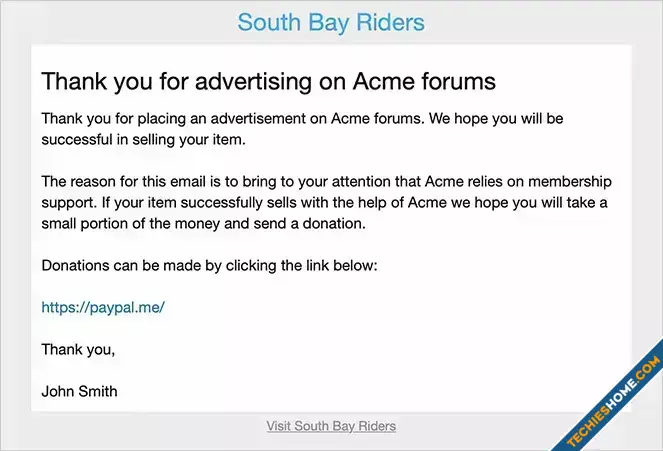This screenshot has height=451, width=663.
Task: Click the Visit South Bay Riders footer link
Action: coord(331,426)
